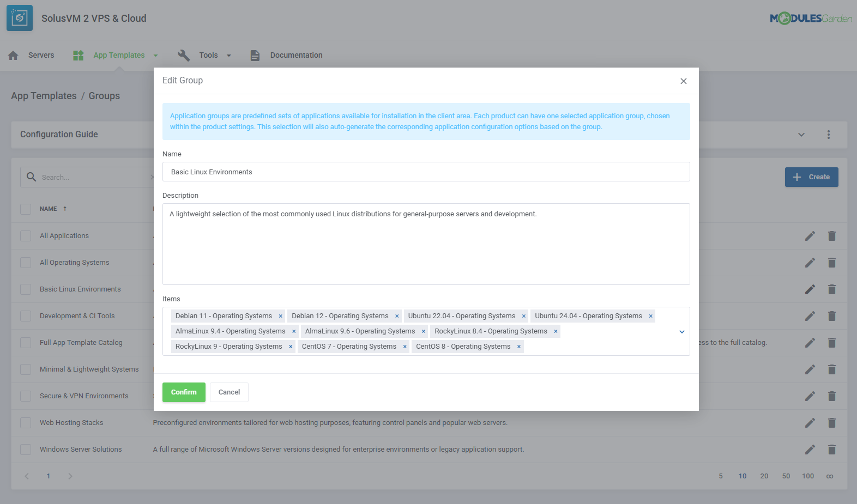857x504 pixels.
Task: Remove Ubuntu 24.04 tag from Items
Action: point(650,316)
